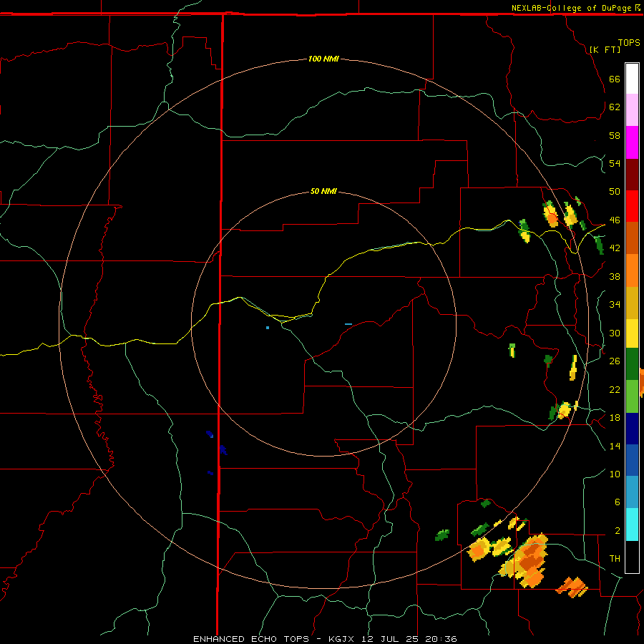The image size is (644, 644).
Task: Select the legend value 2
Action: (x=617, y=530)
